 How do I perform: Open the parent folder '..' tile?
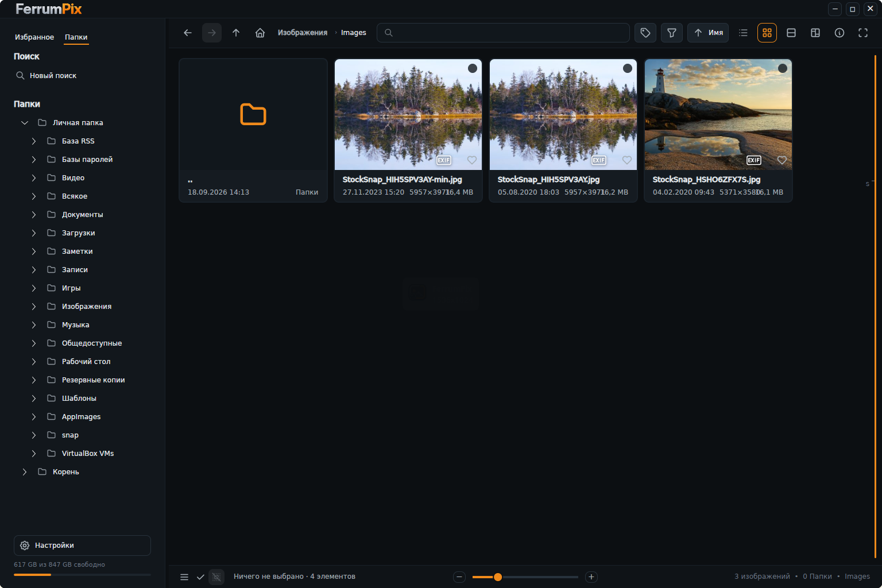click(x=253, y=130)
